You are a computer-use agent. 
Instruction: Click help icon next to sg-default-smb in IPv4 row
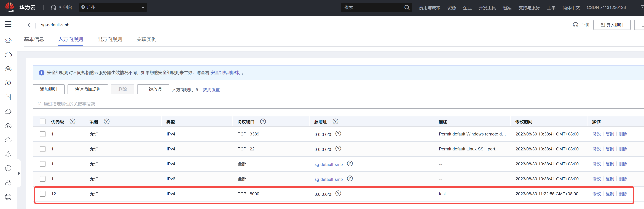pos(350,164)
